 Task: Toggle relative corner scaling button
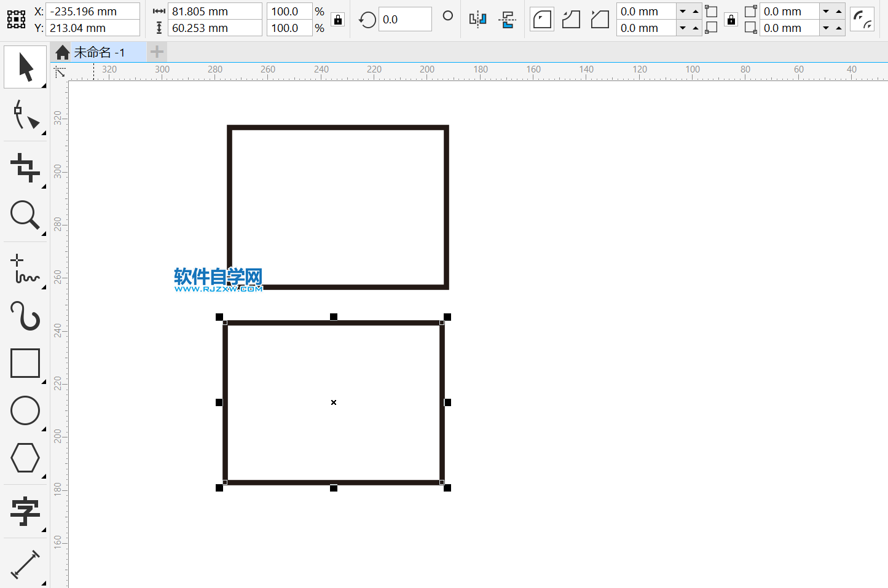click(x=862, y=20)
